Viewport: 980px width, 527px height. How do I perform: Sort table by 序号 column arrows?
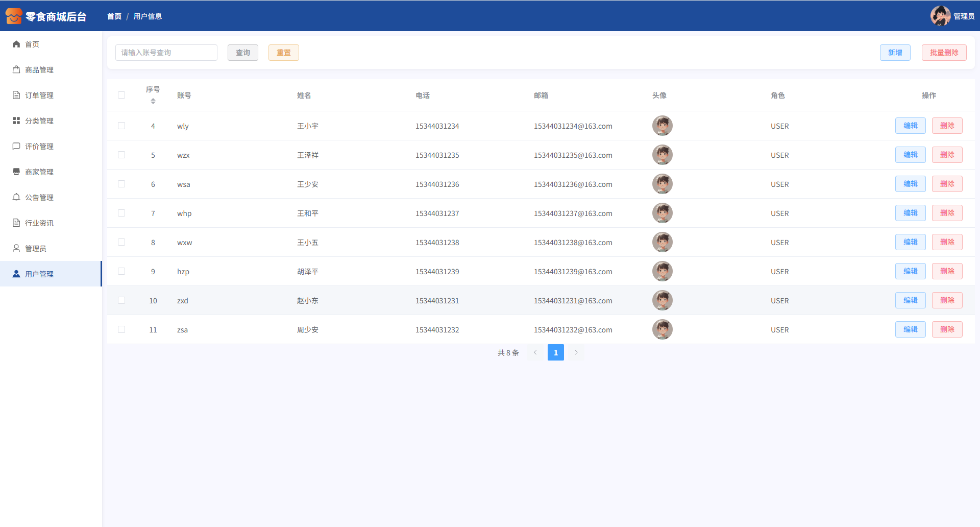pos(153,101)
